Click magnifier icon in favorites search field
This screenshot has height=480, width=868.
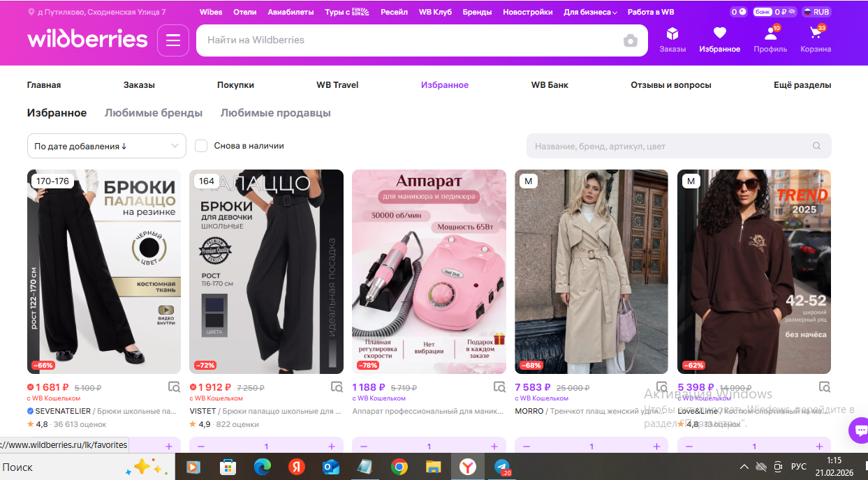[x=816, y=147]
